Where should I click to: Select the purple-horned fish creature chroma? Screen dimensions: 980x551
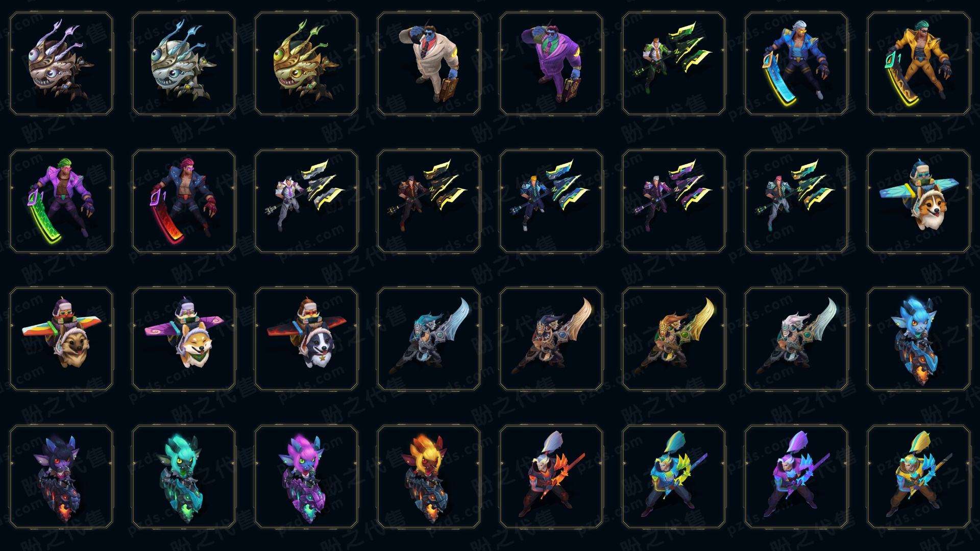(61, 64)
